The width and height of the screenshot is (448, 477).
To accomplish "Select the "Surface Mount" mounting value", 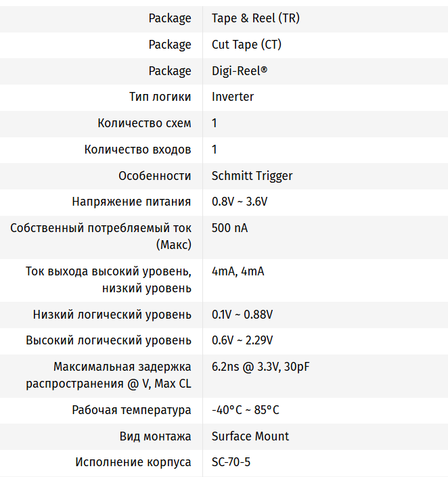I will [x=250, y=436].
